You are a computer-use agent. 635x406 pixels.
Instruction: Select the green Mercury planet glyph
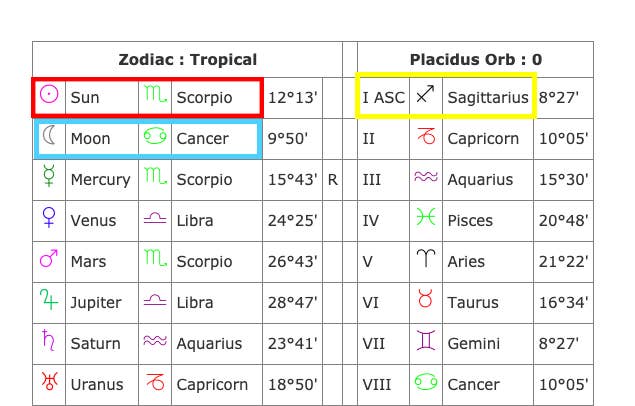[x=49, y=175]
